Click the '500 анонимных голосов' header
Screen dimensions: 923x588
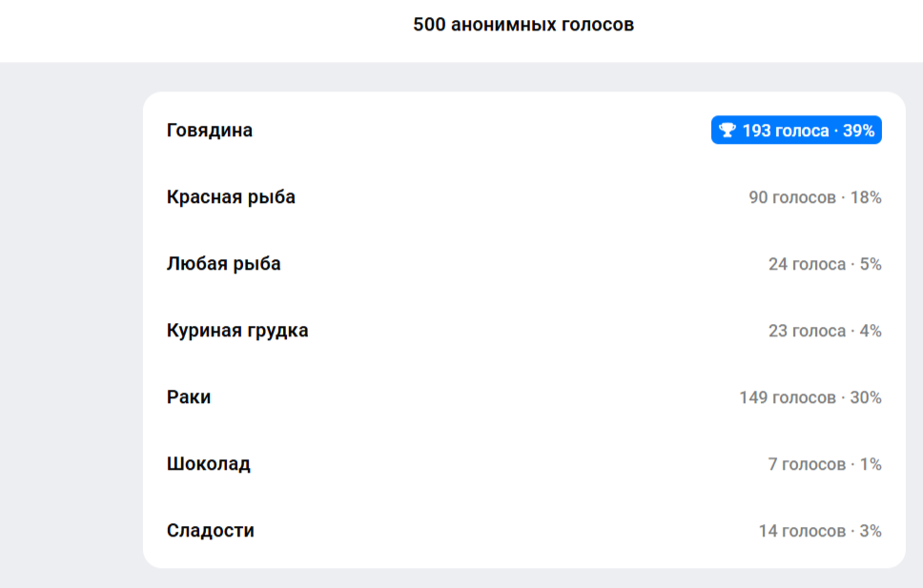[x=523, y=25]
